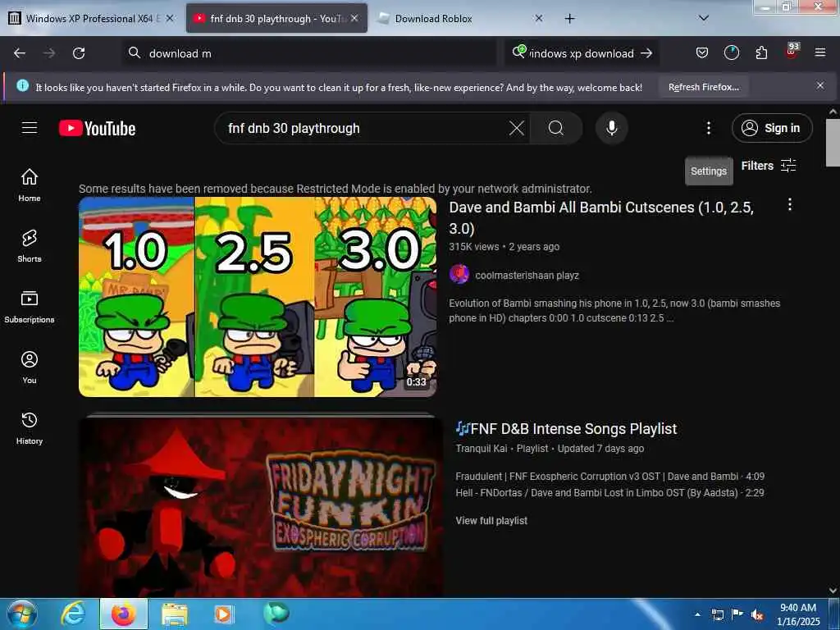Click the Sign in button
The image size is (840, 630).
click(771, 128)
